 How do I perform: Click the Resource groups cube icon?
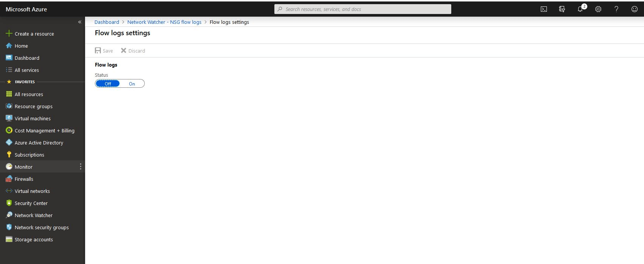click(x=9, y=106)
